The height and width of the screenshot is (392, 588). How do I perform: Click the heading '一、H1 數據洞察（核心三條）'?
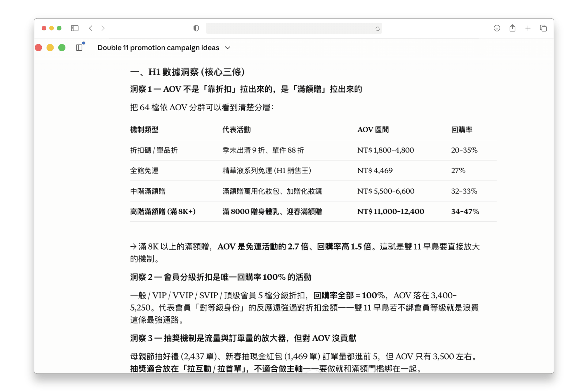[187, 72]
